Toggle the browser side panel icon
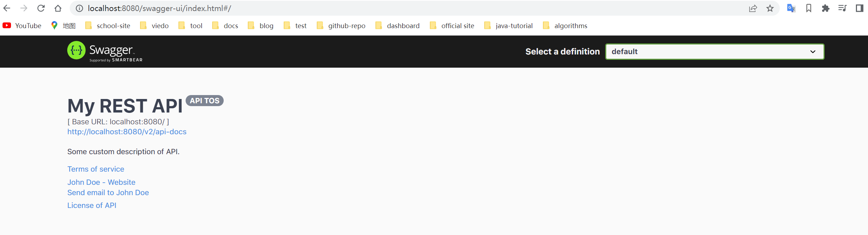Image resolution: width=868 pixels, height=235 pixels. coord(859,8)
